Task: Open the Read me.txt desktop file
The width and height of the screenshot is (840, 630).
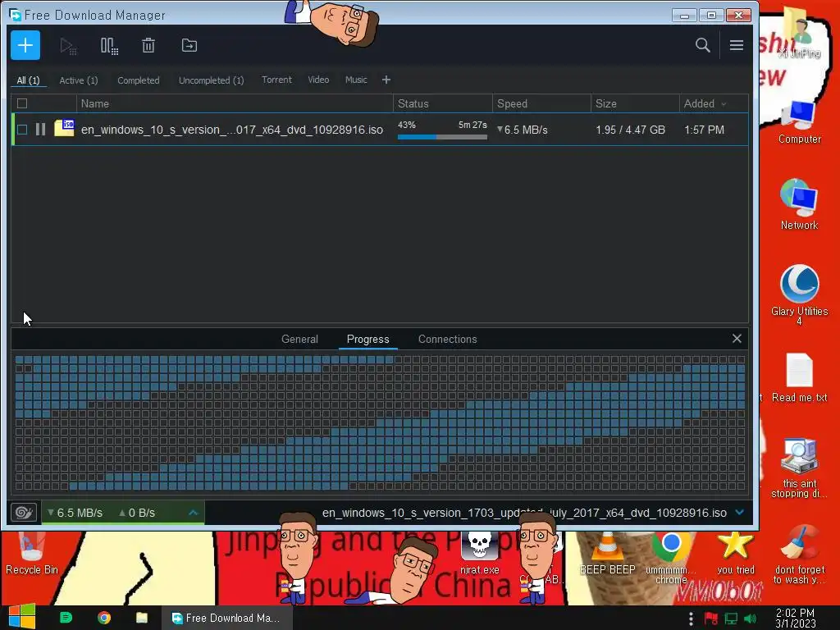Action: click(799, 377)
